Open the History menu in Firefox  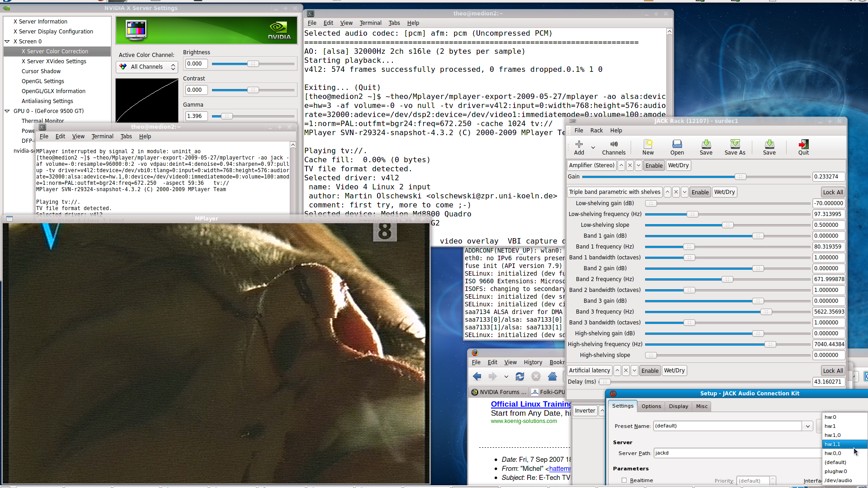coord(533,362)
